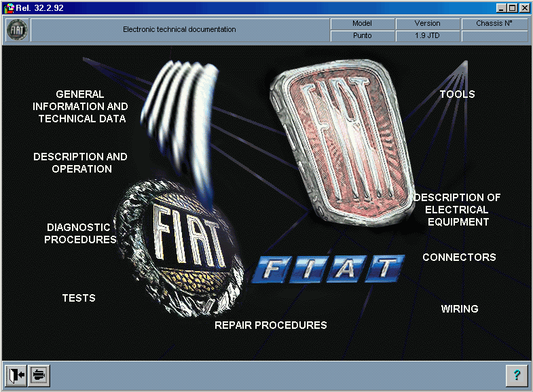Select Diagnostic Procedures
Screen dimensions: 533x392
click(80, 233)
